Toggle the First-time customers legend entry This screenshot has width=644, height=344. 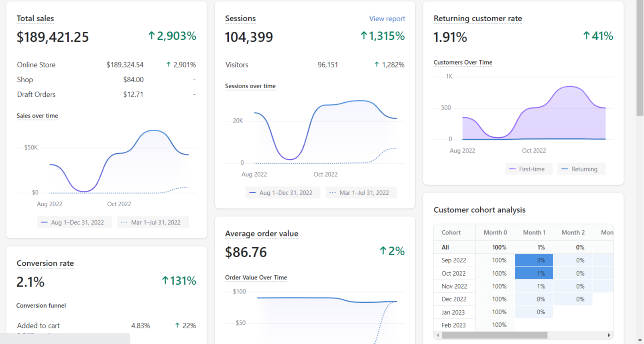click(x=528, y=169)
